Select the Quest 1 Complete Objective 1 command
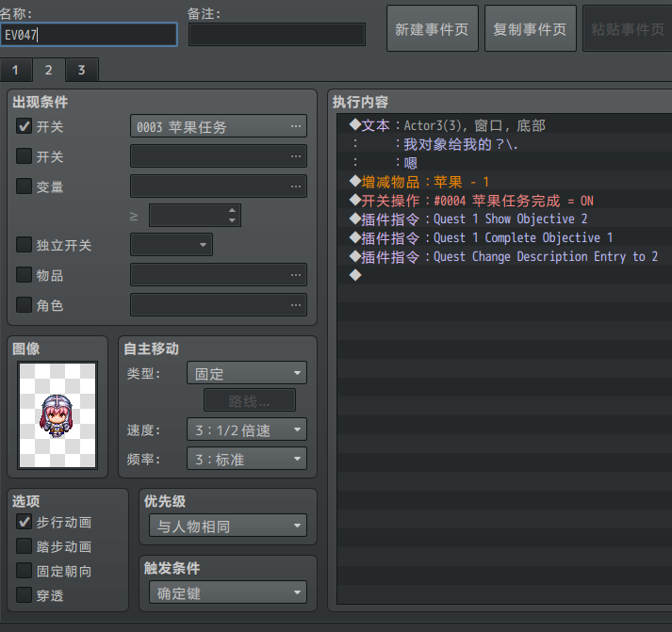 point(504,237)
